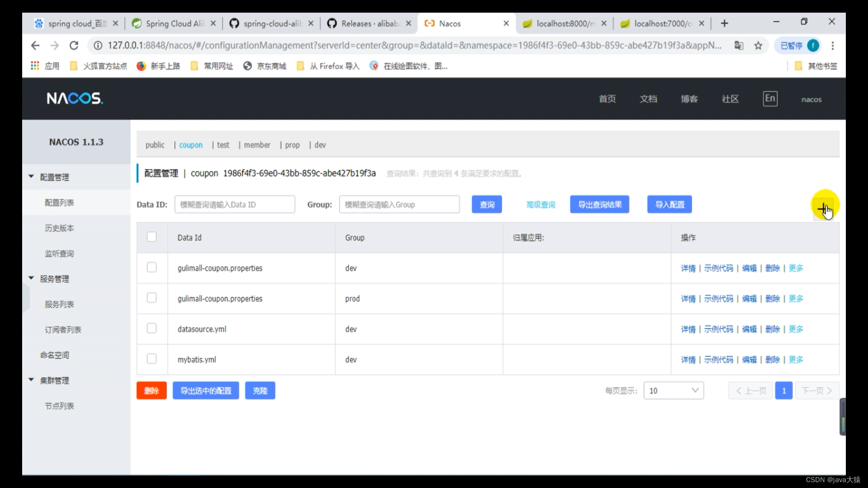Click 导出选中的配置 button

click(x=206, y=390)
